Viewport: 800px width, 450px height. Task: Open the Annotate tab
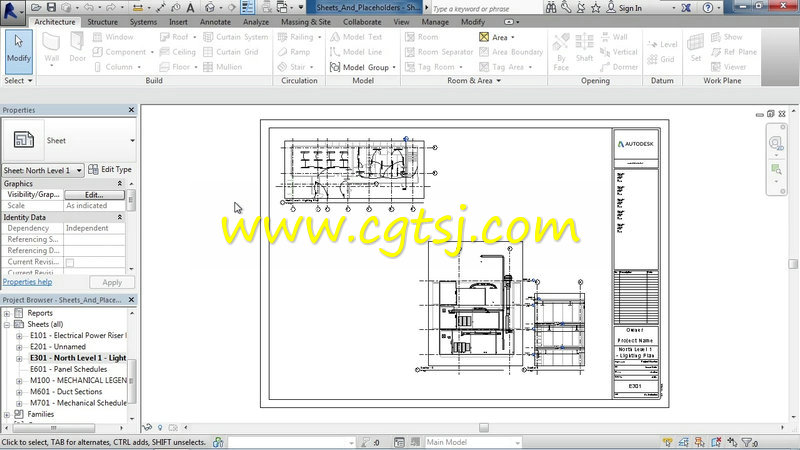pos(215,22)
